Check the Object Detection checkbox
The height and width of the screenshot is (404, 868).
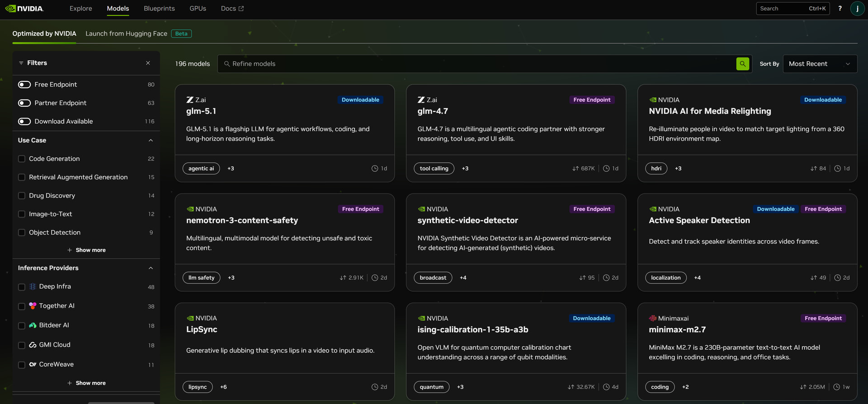point(21,233)
